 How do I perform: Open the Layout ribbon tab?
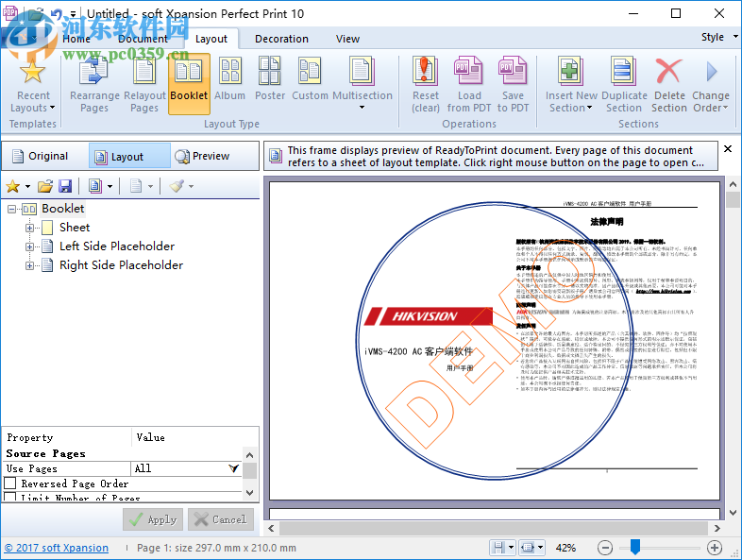pos(211,39)
